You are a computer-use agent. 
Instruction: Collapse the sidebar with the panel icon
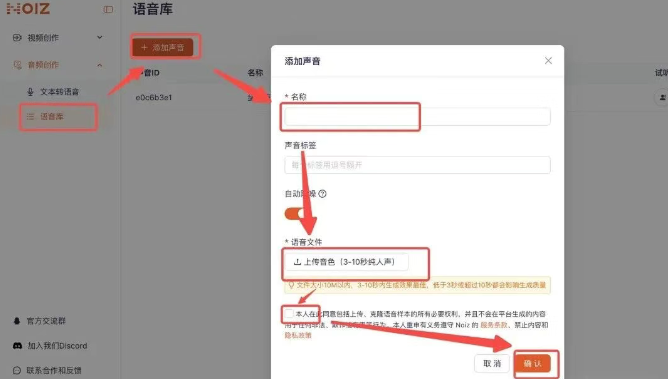point(108,9)
